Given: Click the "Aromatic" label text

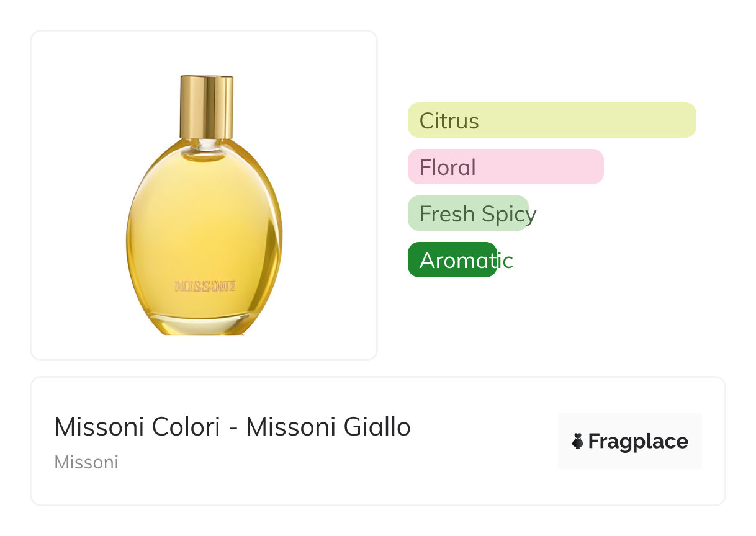Looking at the screenshot, I should point(466,261).
